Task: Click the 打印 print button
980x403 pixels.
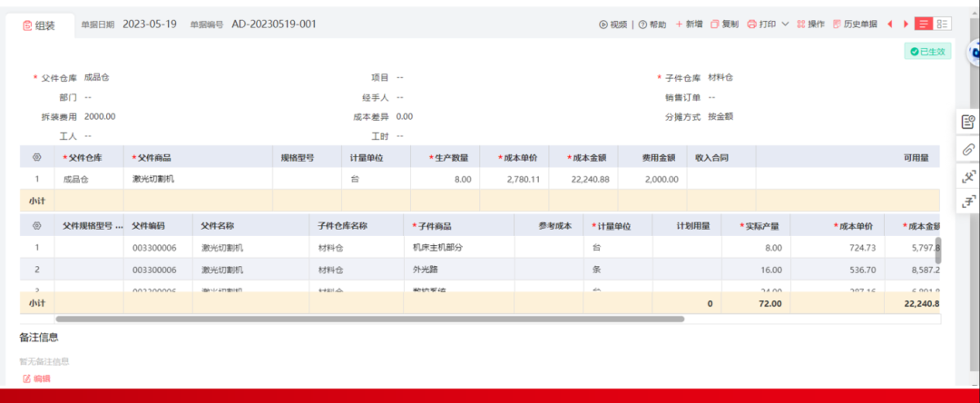Action: (x=761, y=25)
